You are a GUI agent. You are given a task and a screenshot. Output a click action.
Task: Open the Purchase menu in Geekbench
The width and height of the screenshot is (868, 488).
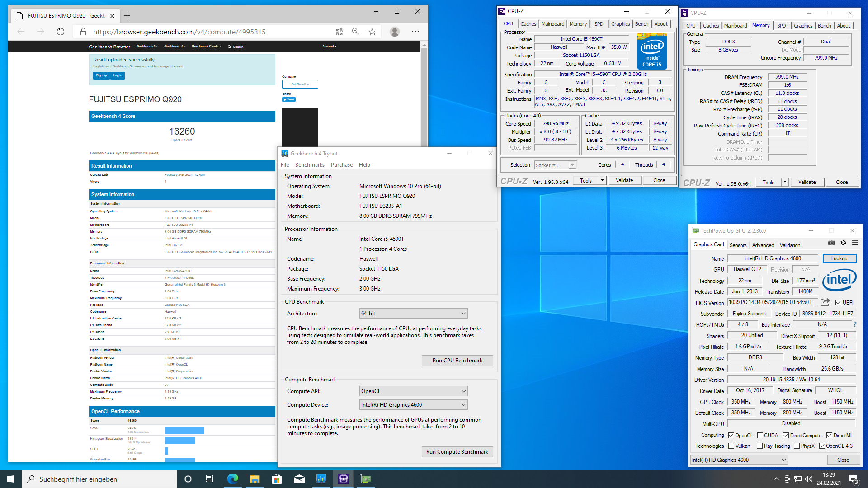coord(341,165)
